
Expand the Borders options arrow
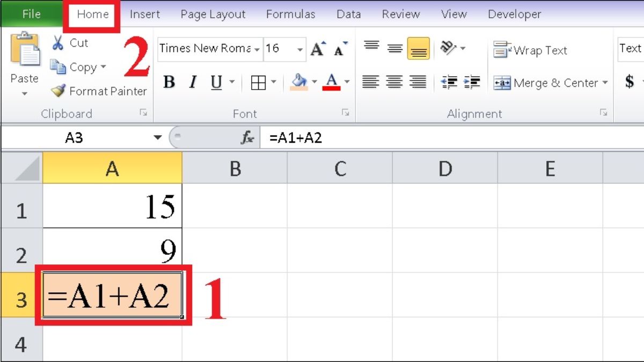click(x=273, y=83)
